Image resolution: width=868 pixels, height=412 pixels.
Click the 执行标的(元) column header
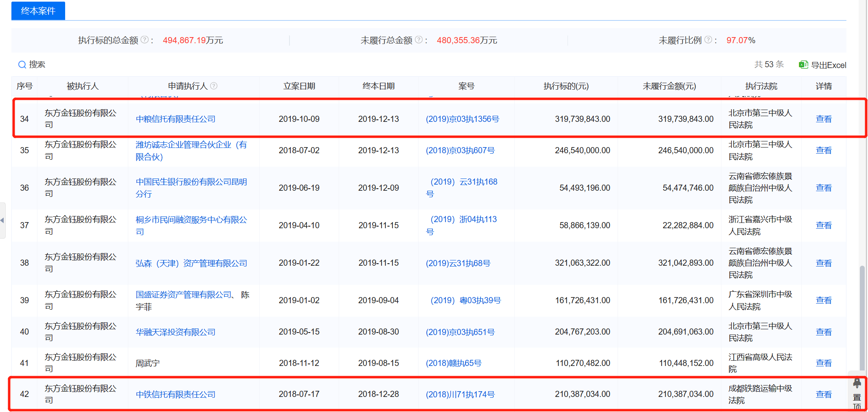pos(566,86)
